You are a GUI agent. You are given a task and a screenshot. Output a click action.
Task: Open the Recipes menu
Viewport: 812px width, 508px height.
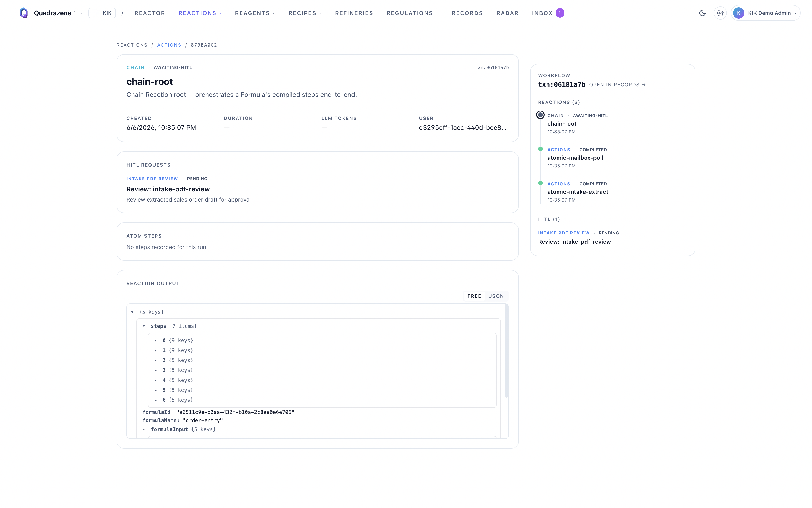pyautogui.click(x=305, y=13)
